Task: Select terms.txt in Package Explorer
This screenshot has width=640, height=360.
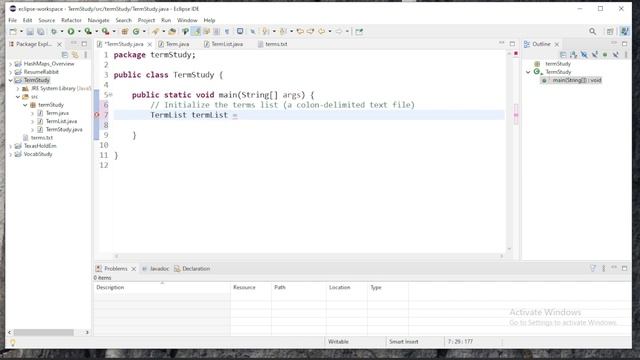Action: (42, 138)
